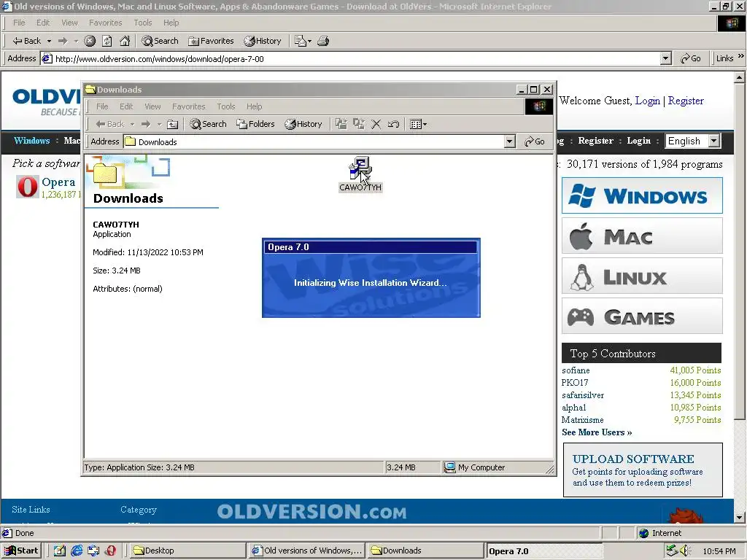Click the Go button in Downloads window
The image size is (747, 560).
535,141
